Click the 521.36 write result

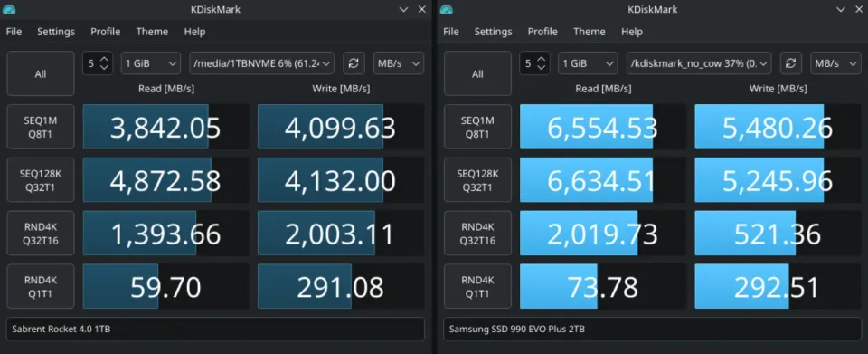[778, 234]
